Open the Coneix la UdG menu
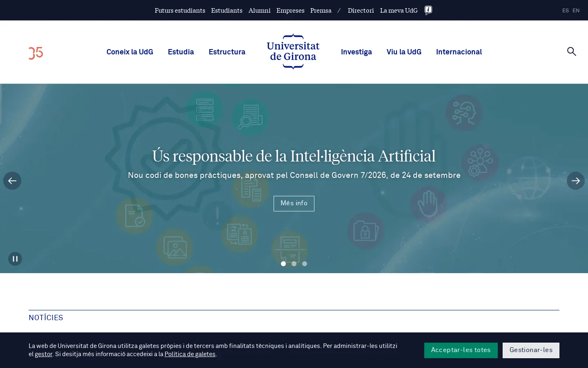Image resolution: width=588 pixels, height=368 pixels. (130, 52)
